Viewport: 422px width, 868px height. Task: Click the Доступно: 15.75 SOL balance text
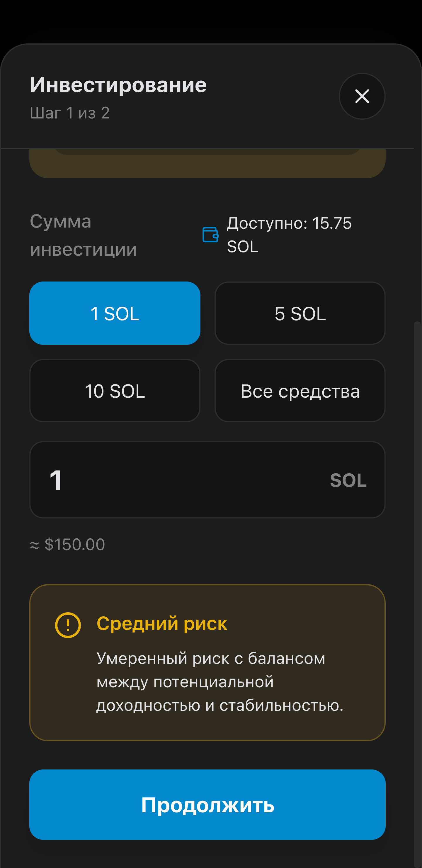click(290, 235)
